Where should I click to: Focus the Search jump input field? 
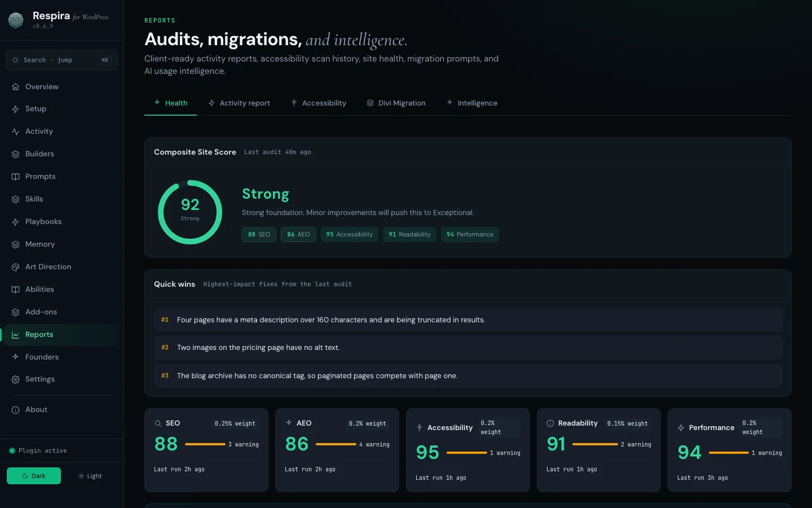tap(61, 60)
